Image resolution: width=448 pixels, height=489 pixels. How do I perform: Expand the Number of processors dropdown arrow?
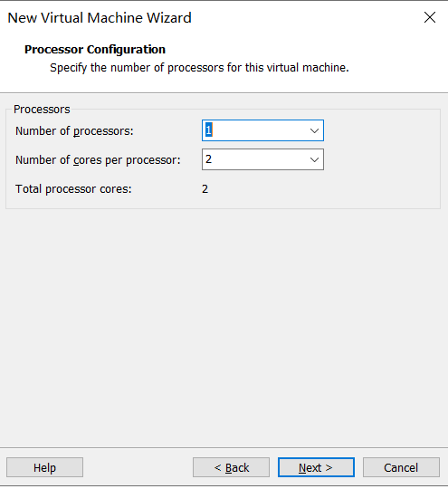(314, 130)
